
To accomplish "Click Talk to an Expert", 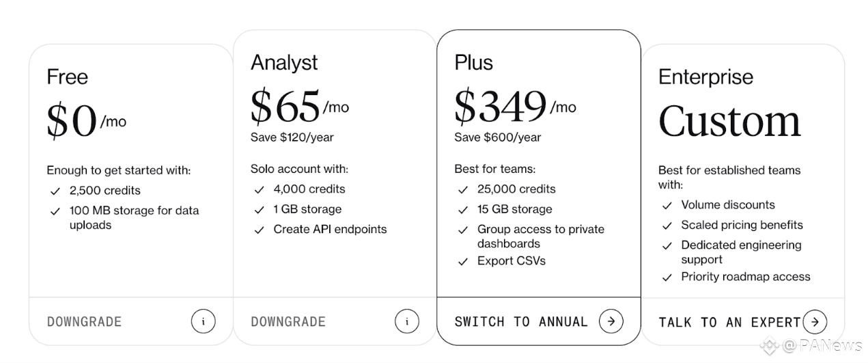I will 729,323.
